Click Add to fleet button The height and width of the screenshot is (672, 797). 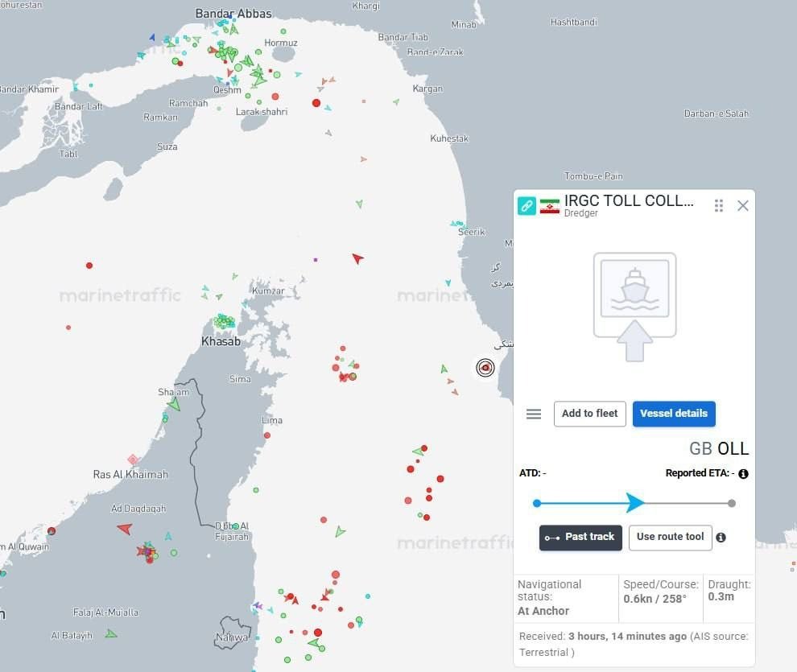click(x=589, y=414)
